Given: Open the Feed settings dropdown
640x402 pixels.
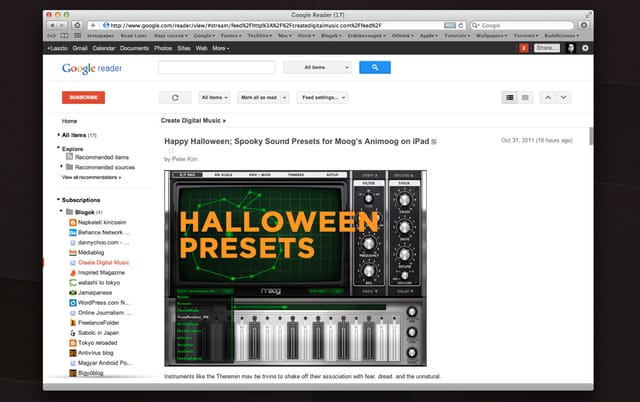Looking at the screenshot, I should point(322,98).
